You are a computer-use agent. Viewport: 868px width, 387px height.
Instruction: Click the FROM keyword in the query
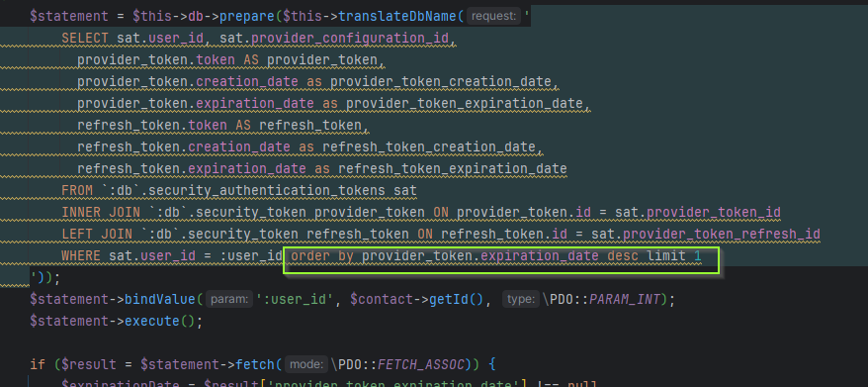77,191
